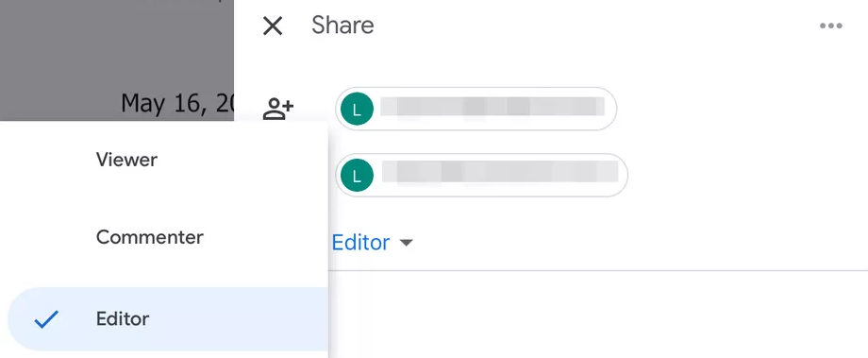Click the blue checkmark beside Editor
This screenshot has width=868, height=358.
tap(46, 319)
